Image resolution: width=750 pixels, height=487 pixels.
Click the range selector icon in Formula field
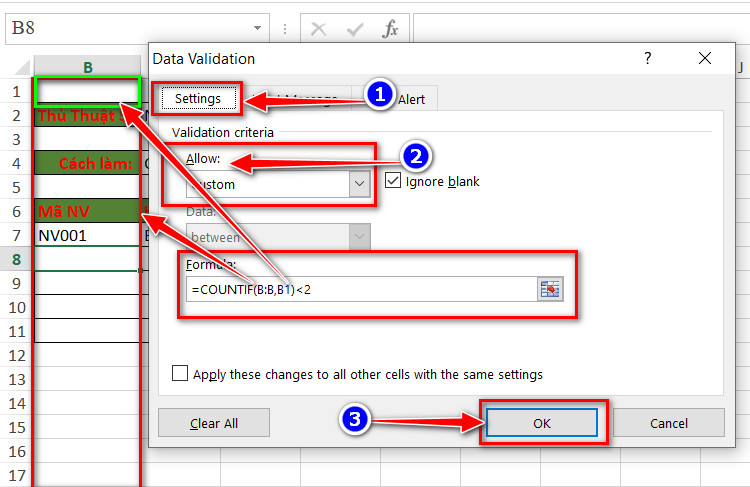pos(550,289)
